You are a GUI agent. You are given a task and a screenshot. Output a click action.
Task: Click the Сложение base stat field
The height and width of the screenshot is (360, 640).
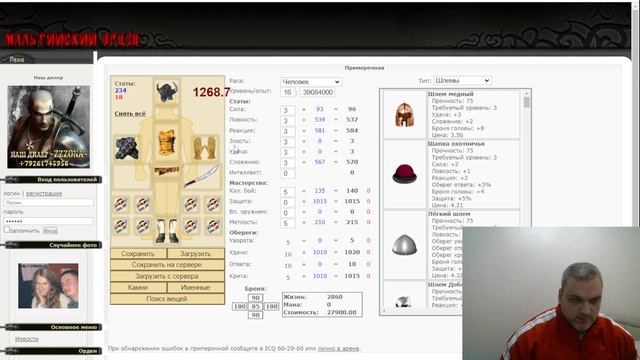click(288, 162)
